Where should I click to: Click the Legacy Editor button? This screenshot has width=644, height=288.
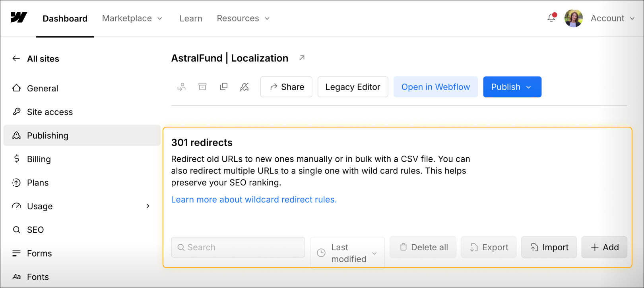[x=353, y=87]
